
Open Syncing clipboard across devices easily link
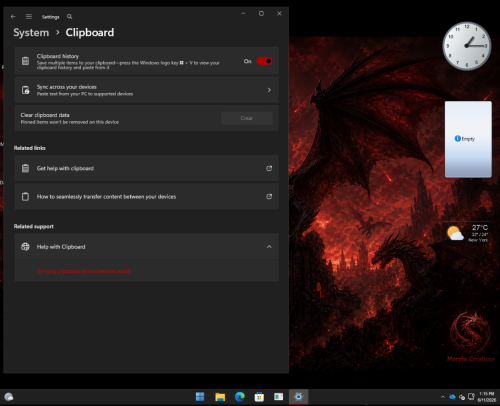84,271
